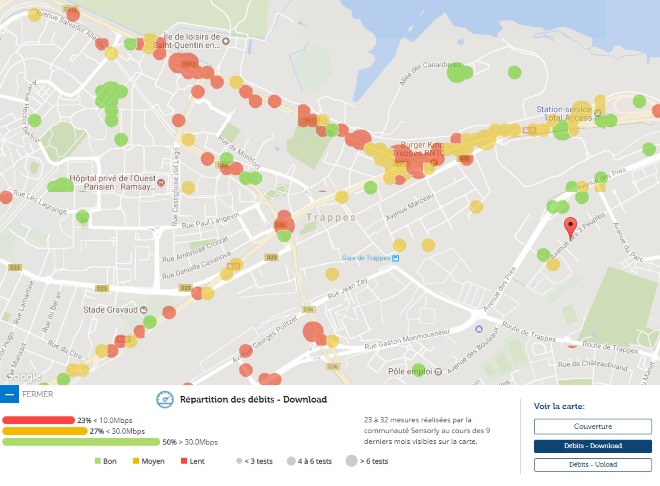Viewport: 660px width, 486px height.
Task: Click the '> 6 tests' legend circle
Action: click(351, 461)
